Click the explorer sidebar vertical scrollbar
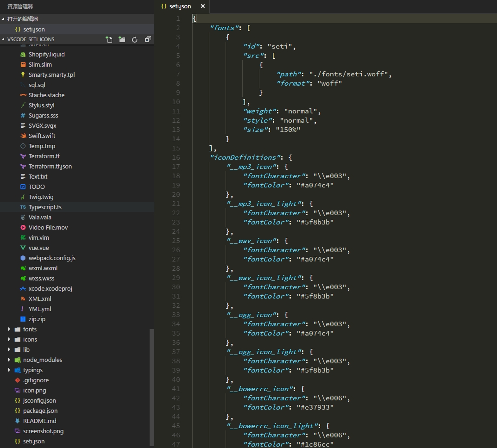 (x=152, y=384)
